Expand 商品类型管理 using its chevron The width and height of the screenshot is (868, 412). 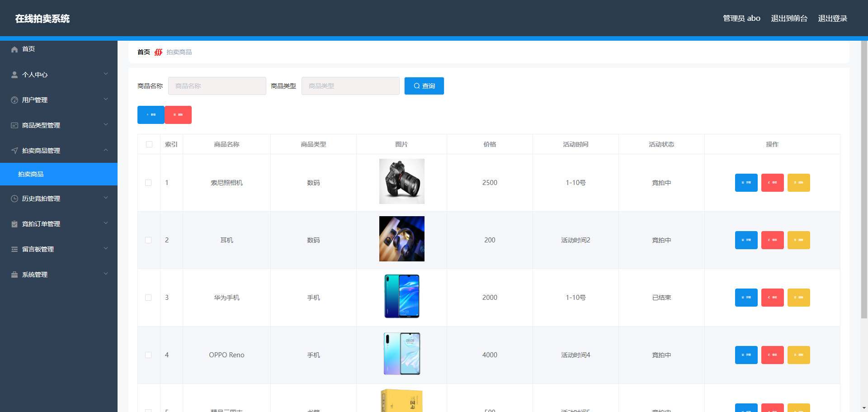[x=106, y=124]
